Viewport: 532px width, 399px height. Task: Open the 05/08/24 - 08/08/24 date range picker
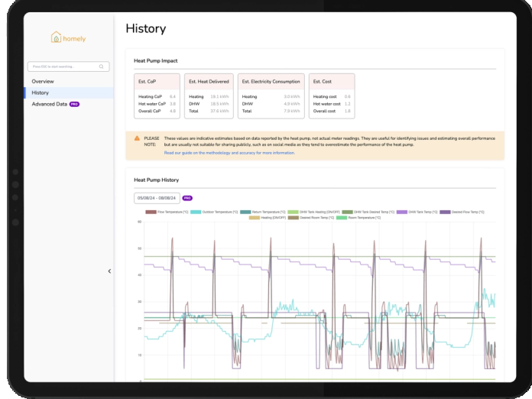(156, 197)
